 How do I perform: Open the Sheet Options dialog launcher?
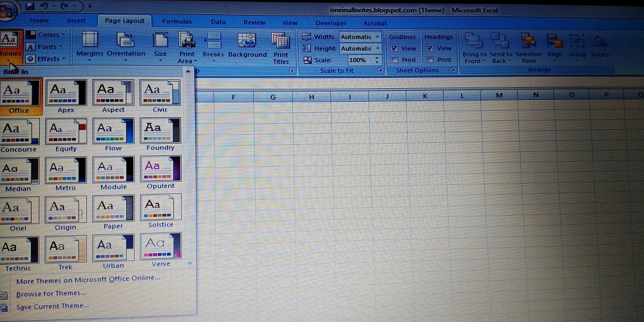[453, 71]
